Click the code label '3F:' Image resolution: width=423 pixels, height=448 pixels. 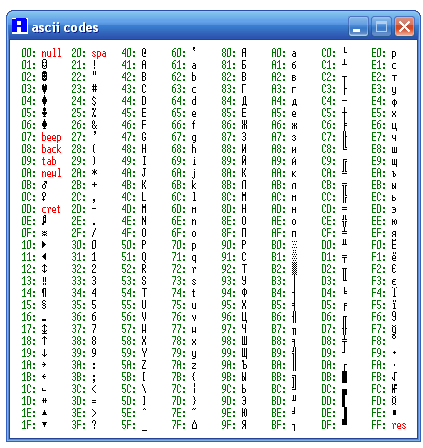(79, 425)
